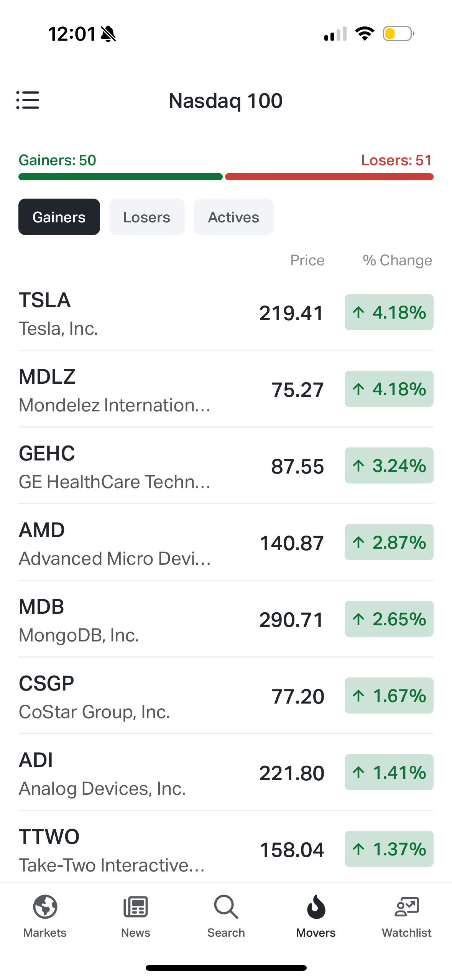Select the Actives filter
452x980 pixels.
click(x=233, y=217)
